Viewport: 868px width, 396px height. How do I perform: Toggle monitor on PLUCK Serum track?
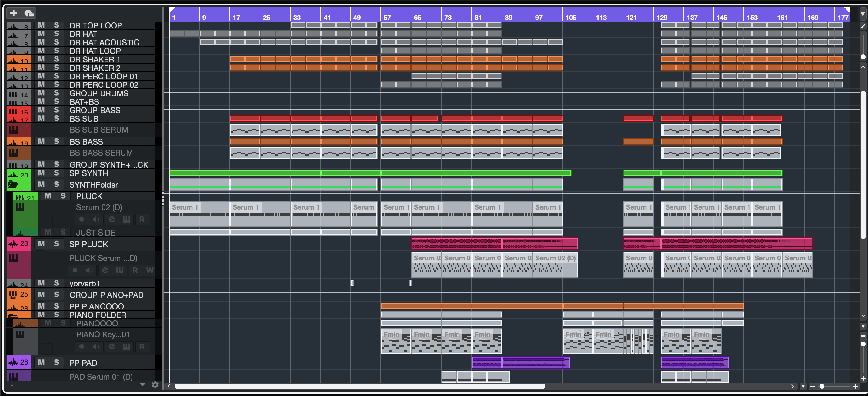pyautogui.click(x=89, y=270)
